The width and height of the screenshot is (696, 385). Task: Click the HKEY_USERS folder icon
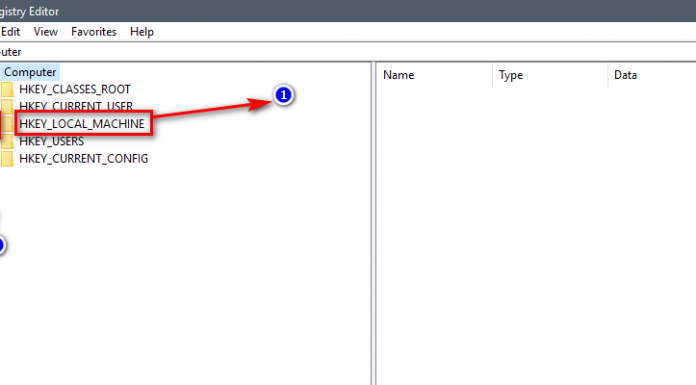tap(7, 141)
